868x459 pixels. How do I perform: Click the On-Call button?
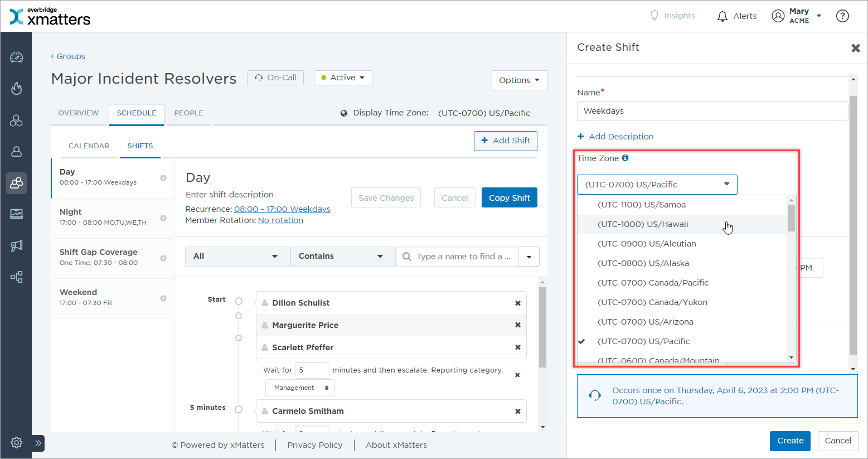(x=275, y=78)
